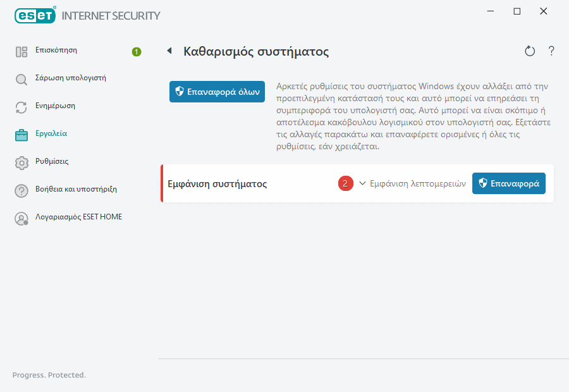
Task: Click the Ενημέρωση update arrows icon
Action: (21, 106)
